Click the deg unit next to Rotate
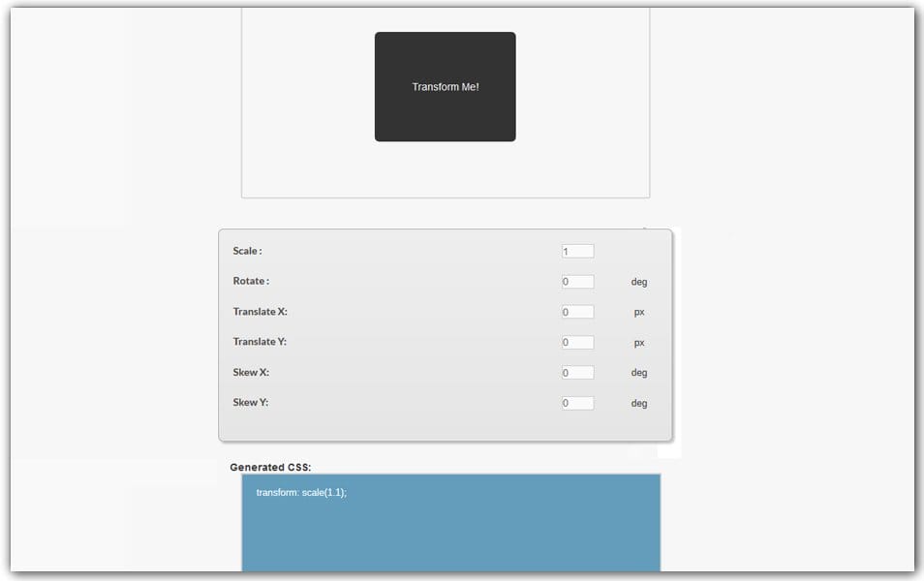Image resolution: width=924 pixels, height=581 pixels. (x=639, y=281)
